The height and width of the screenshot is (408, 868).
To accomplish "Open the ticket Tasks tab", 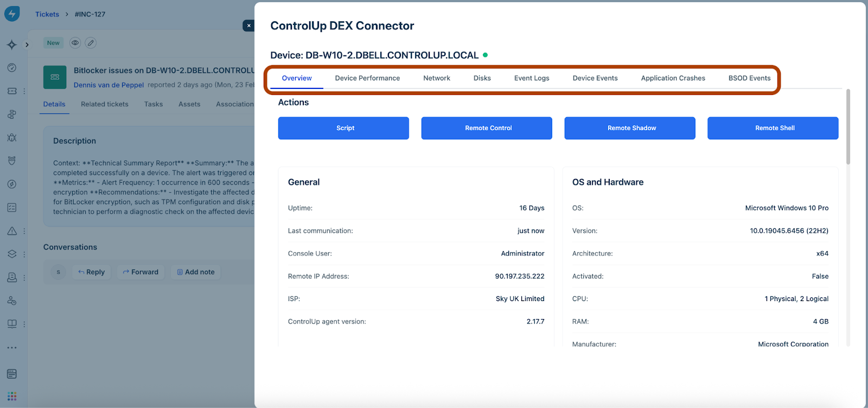I will coord(154,104).
